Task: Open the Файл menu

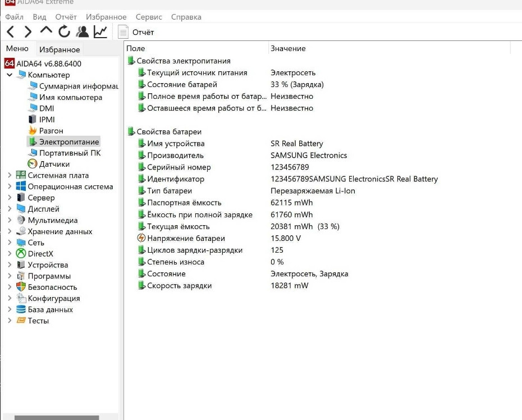Action: [14, 17]
